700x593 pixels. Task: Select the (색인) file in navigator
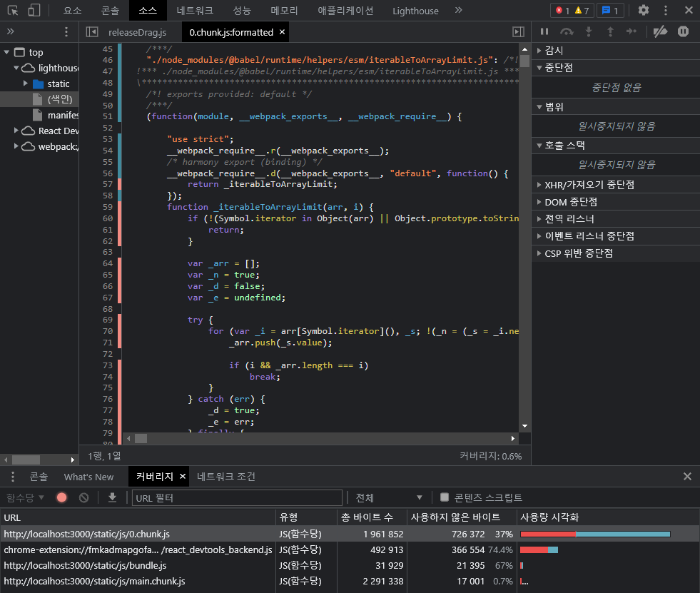60,99
